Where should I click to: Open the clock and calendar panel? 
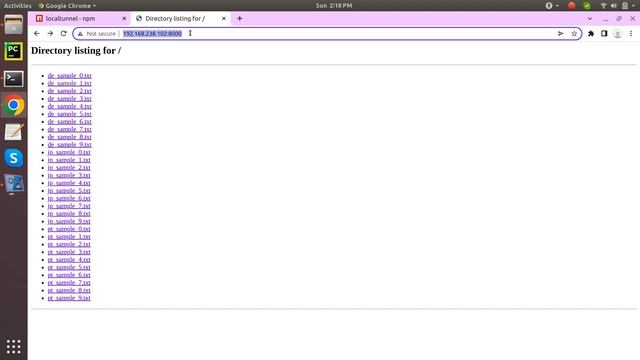[x=333, y=6]
